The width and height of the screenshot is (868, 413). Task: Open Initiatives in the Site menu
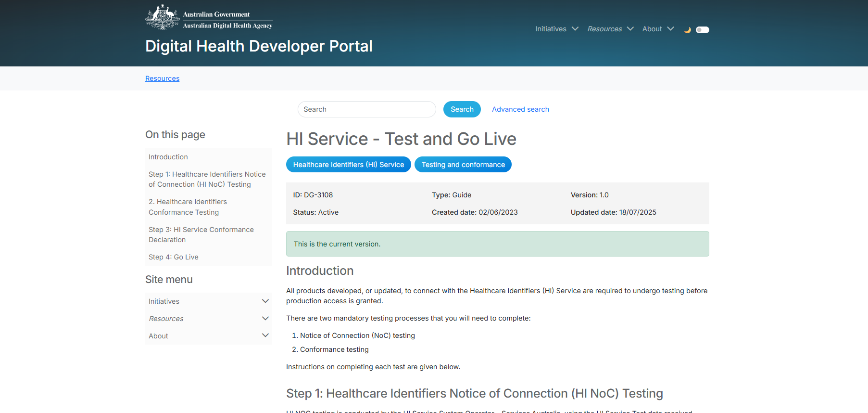click(x=164, y=301)
